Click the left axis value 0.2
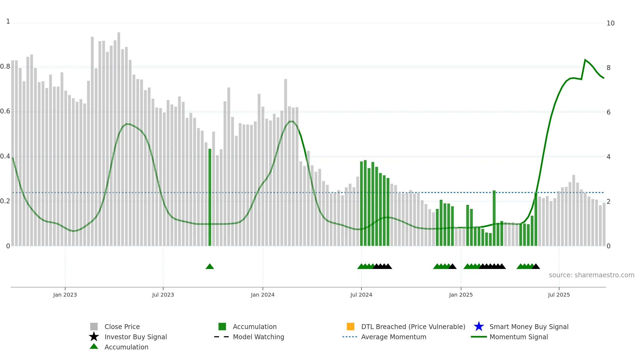644x362 pixels. (x=5, y=201)
